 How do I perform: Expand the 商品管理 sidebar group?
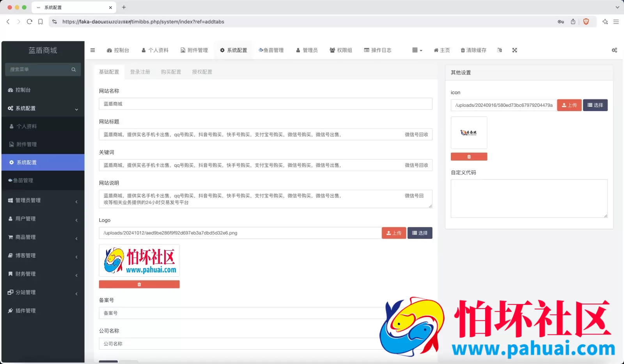coord(43,237)
